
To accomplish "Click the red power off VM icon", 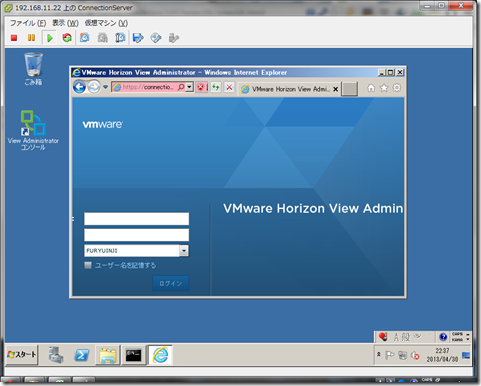I will pos(14,38).
